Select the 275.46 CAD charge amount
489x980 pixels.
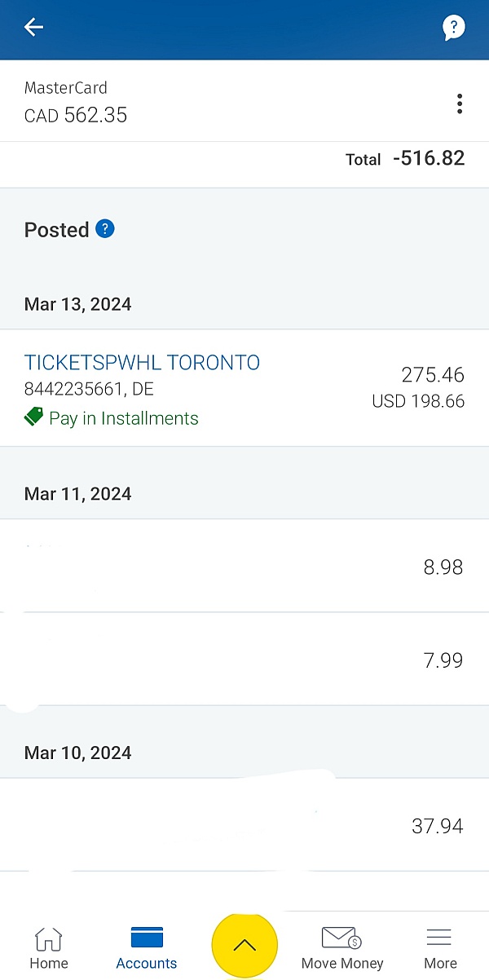point(434,374)
